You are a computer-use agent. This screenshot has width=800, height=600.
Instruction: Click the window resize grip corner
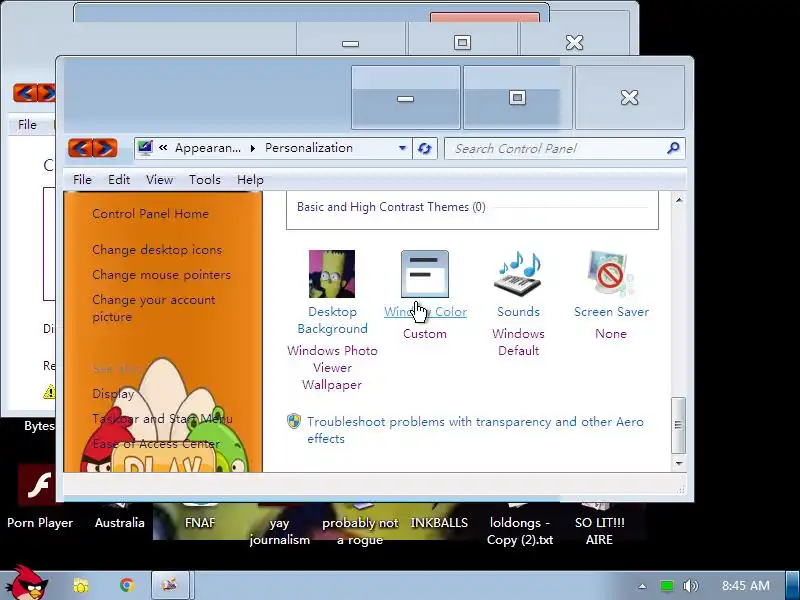click(681, 490)
